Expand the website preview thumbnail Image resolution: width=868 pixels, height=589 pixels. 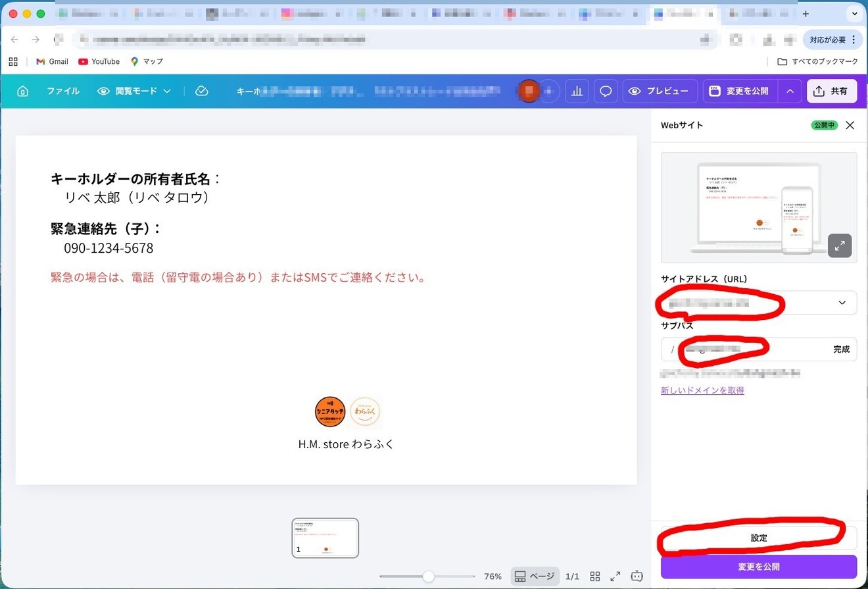(x=840, y=245)
